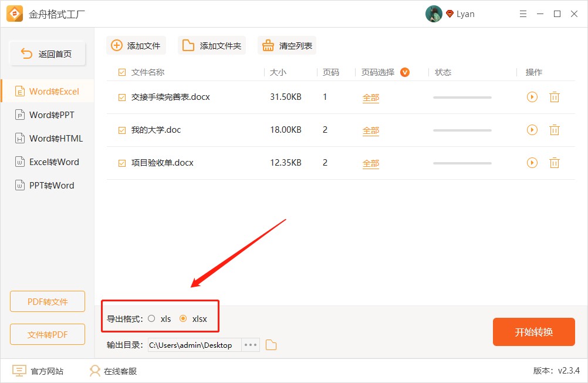The width and height of the screenshot is (588, 383).
Task: Click the VIP badge beside 页码选择
Action: (405, 72)
